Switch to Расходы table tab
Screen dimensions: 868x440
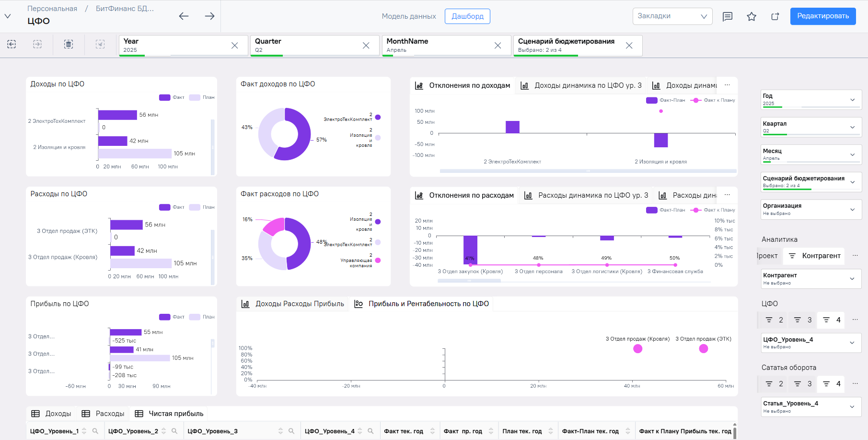[103, 414]
